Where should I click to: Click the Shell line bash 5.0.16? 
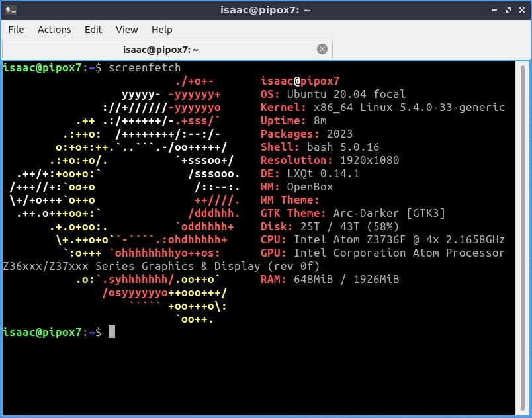pos(320,147)
